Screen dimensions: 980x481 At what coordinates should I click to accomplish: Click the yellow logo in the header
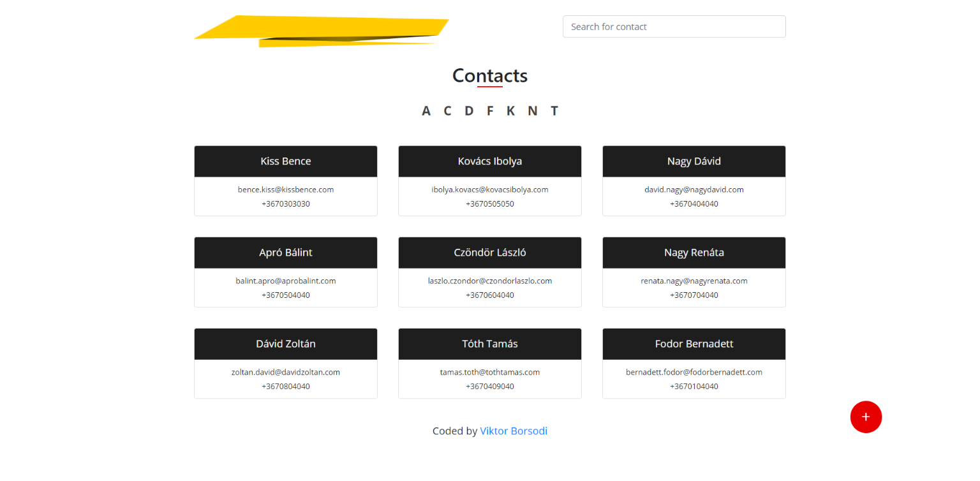pos(321,31)
